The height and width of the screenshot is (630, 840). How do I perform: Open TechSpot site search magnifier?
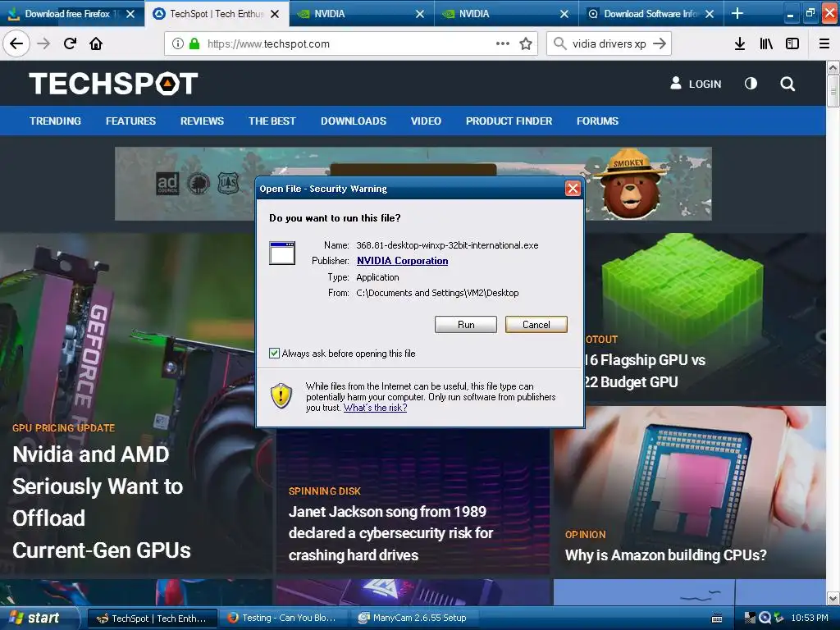coord(787,84)
